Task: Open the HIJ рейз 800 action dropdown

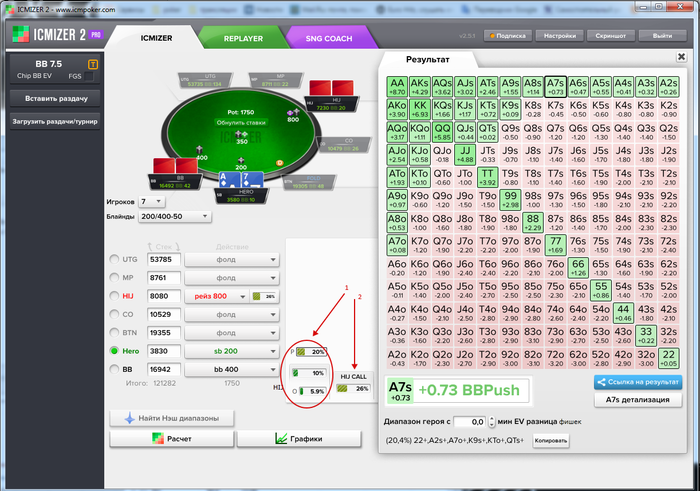Action: click(x=217, y=296)
